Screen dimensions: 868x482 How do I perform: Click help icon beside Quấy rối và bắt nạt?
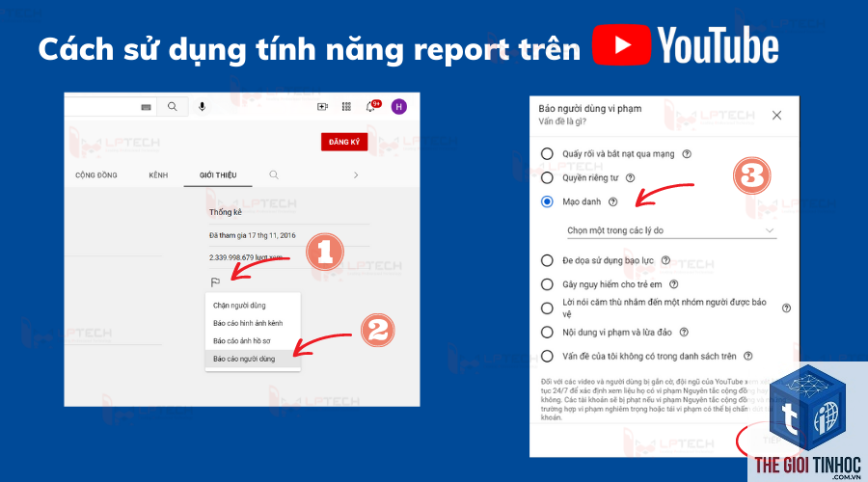point(687,154)
